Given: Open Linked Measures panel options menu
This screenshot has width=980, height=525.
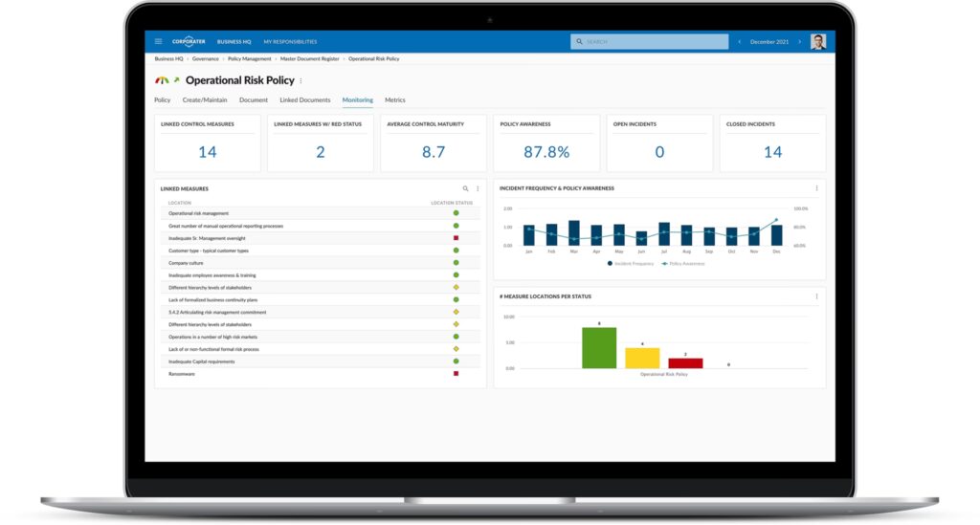Looking at the screenshot, I should pos(479,188).
